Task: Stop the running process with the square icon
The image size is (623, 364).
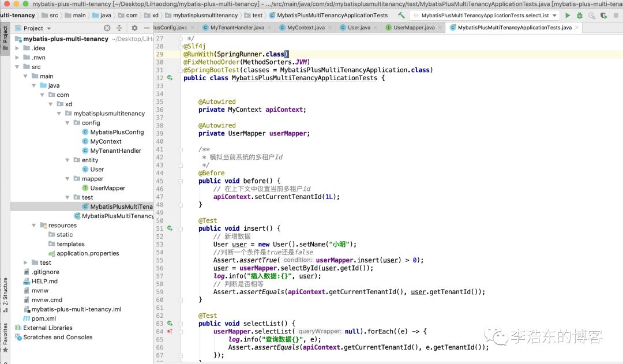Action: [x=616, y=16]
